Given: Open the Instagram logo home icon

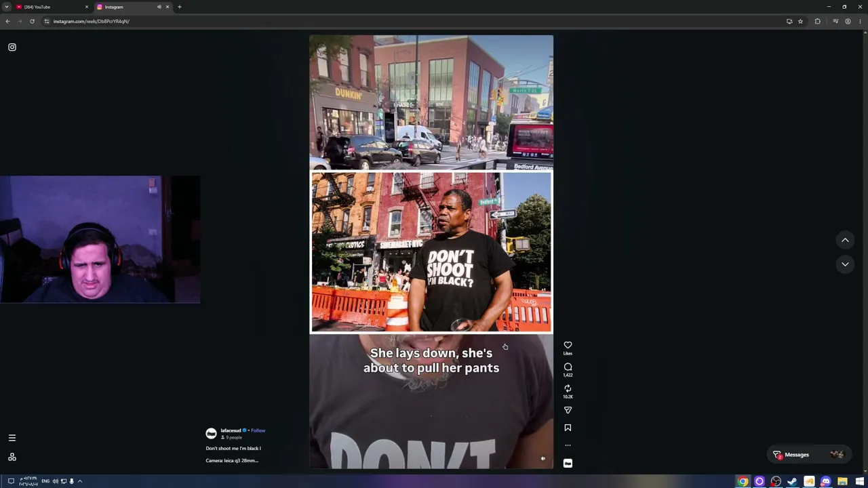Looking at the screenshot, I should [12, 47].
